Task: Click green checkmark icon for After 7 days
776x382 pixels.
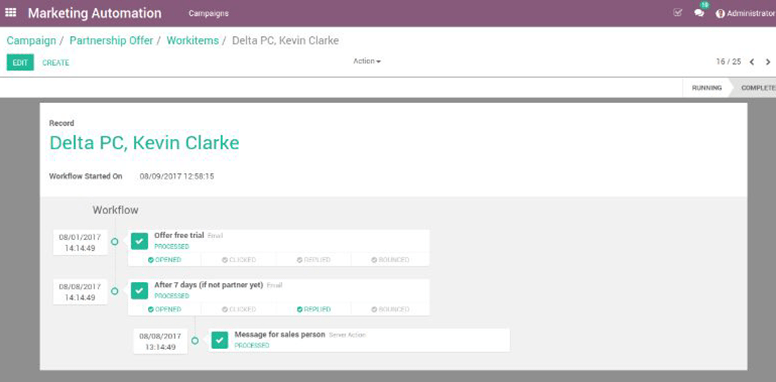Action: (139, 290)
